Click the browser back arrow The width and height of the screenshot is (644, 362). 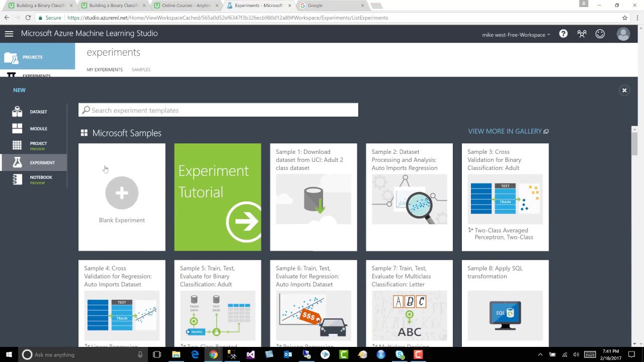click(7, 18)
